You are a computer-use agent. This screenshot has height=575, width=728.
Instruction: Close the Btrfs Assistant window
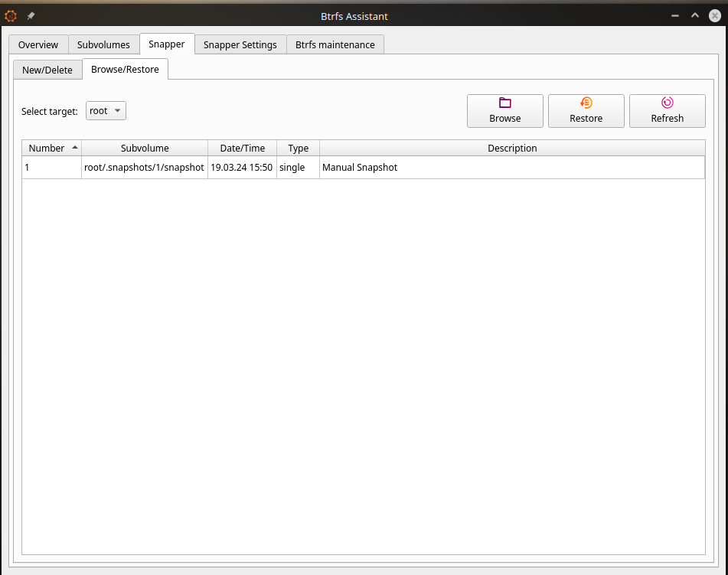click(x=715, y=15)
